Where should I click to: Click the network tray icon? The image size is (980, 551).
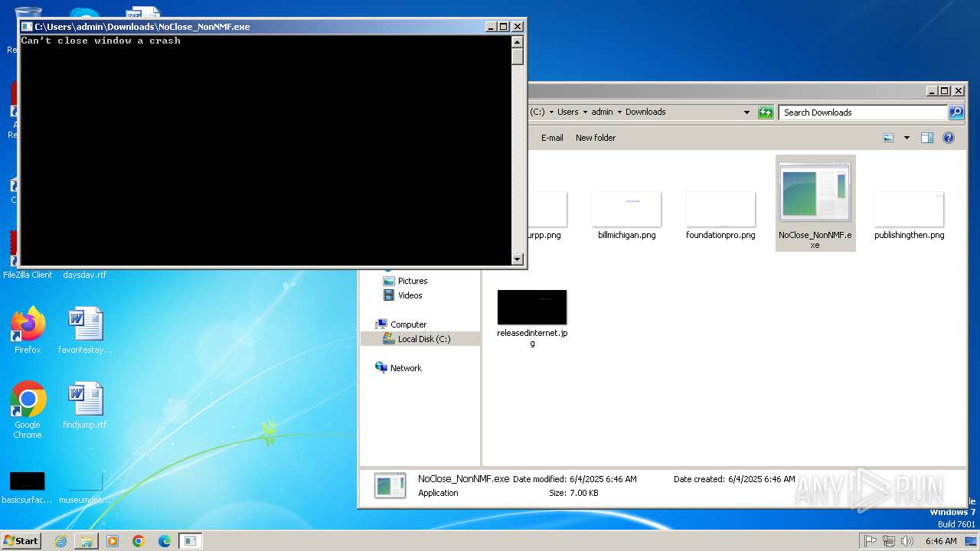tap(889, 541)
